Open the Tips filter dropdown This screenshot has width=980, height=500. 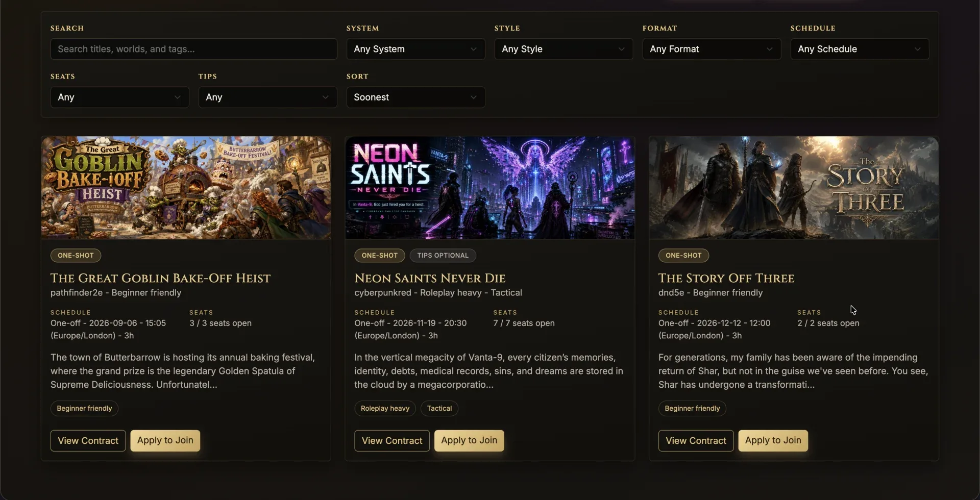(267, 97)
